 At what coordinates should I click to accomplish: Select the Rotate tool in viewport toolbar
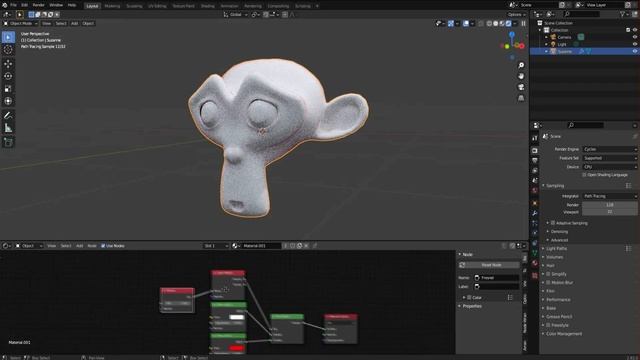click(x=8, y=76)
